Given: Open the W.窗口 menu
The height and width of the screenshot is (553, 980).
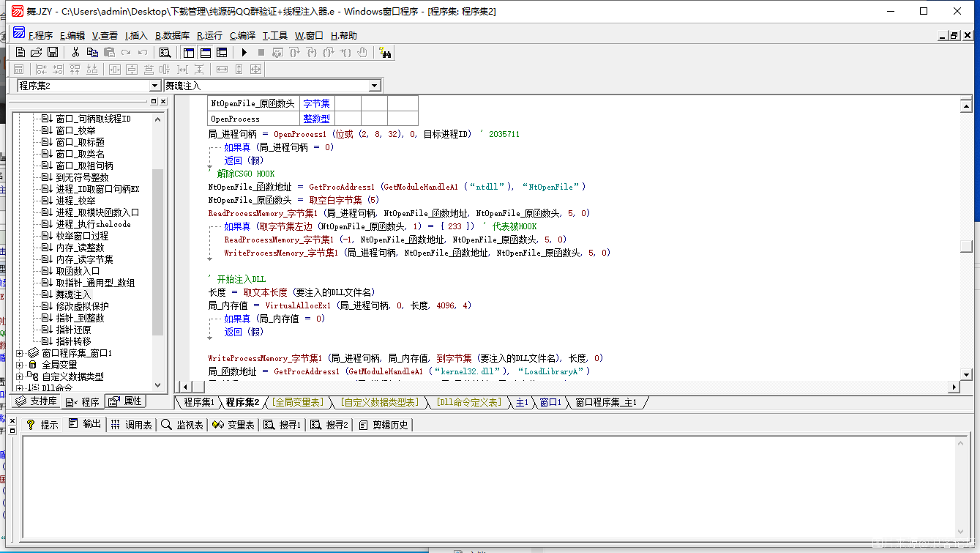Looking at the screenshot, I should 309,35.
